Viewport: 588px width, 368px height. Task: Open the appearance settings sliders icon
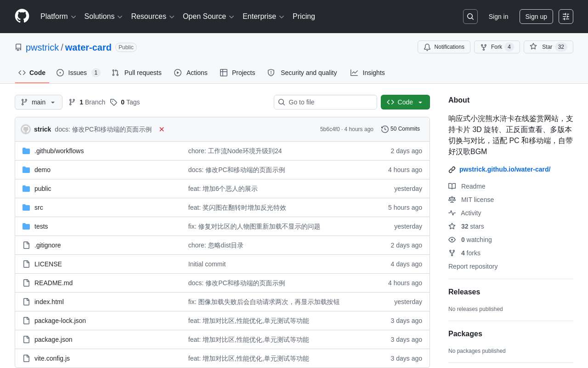tap(566, 17)
